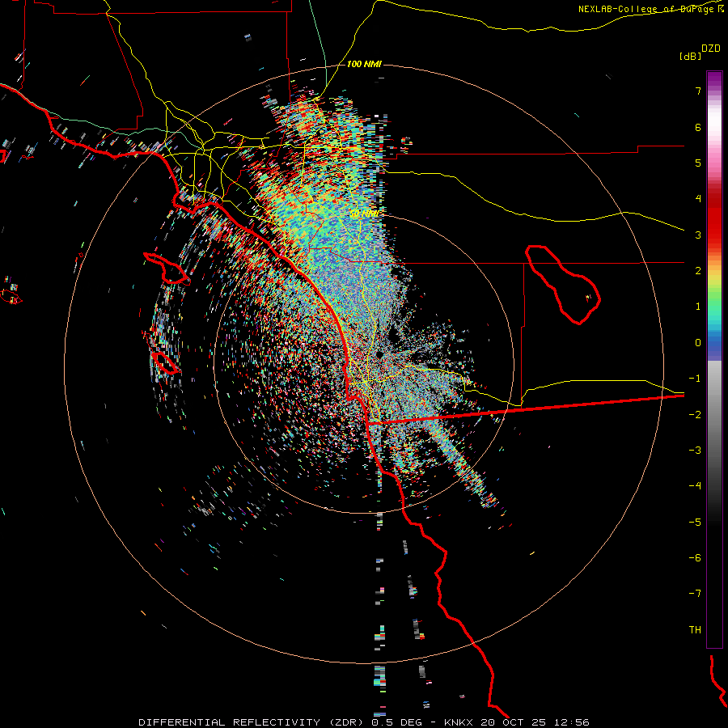Click the color scale value -2
Screen dimensions: 728x728
pos(695,414)
